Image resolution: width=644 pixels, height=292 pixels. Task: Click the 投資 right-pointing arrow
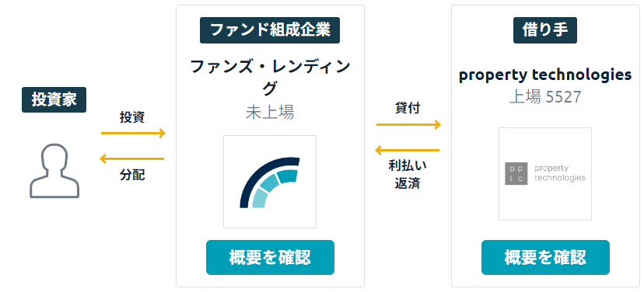point(134,133)
